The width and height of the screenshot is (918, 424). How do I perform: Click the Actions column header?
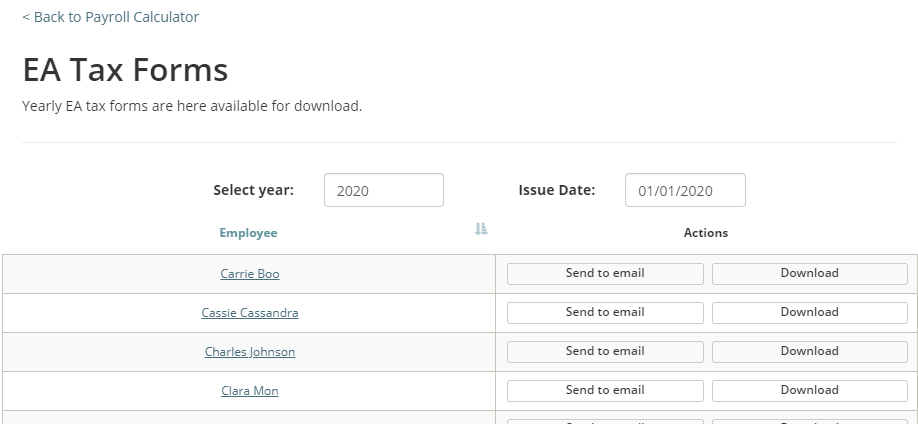(706, 233)
